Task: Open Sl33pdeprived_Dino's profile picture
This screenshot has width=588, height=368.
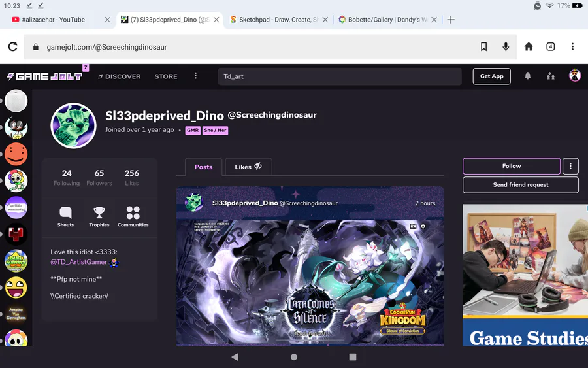Action: [x=73, y=125]
